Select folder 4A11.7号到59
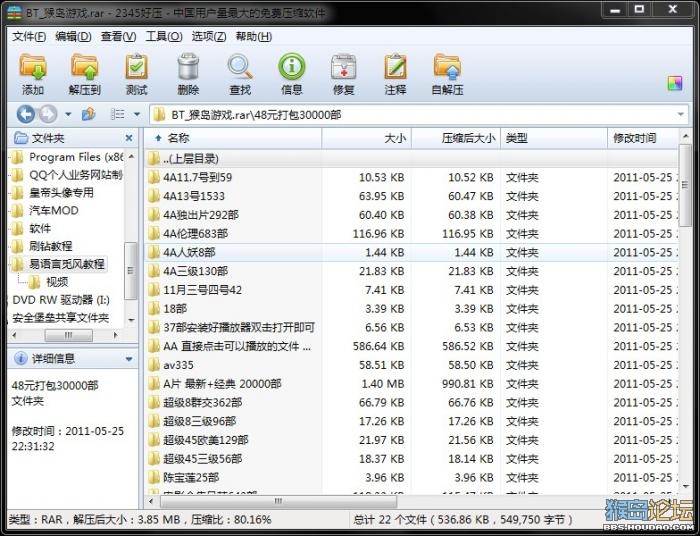Image resolution: width=700 pixels, height=536 pixels. [411, 178]
